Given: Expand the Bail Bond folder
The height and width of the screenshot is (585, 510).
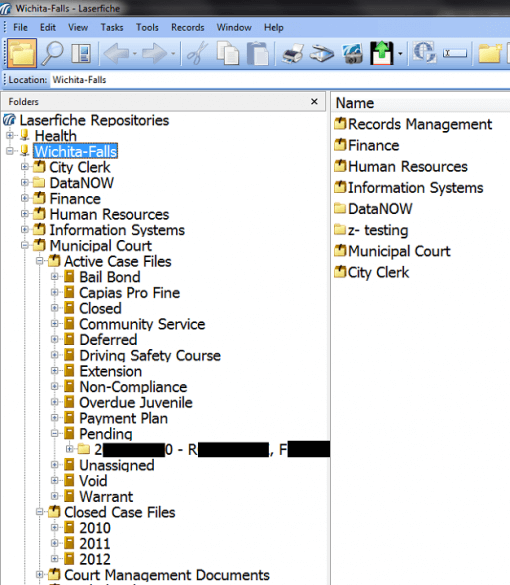Looking at the screenshot, I should pyautogui.click(x=54, y=277).
